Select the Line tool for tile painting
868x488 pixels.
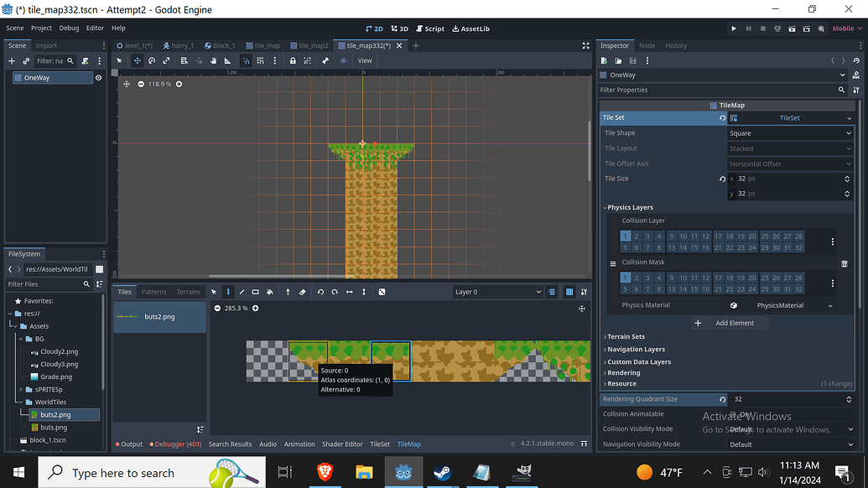tap(242, 292)
